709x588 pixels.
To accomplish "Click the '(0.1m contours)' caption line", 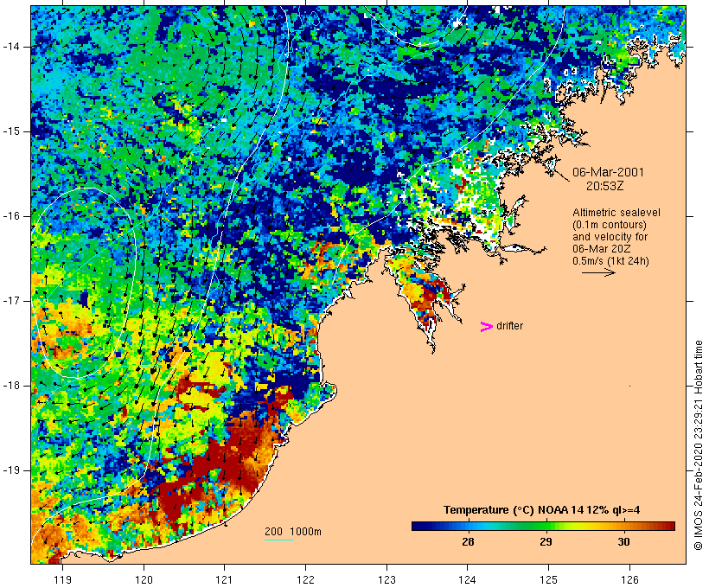I will (x=610, y=224).
